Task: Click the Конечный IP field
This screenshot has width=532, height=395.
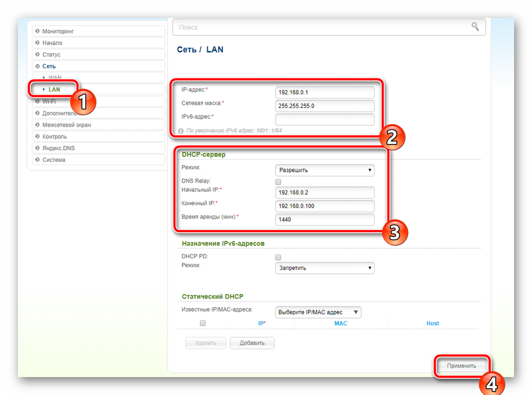Action: pyautogui.click(x=325, y=206)
